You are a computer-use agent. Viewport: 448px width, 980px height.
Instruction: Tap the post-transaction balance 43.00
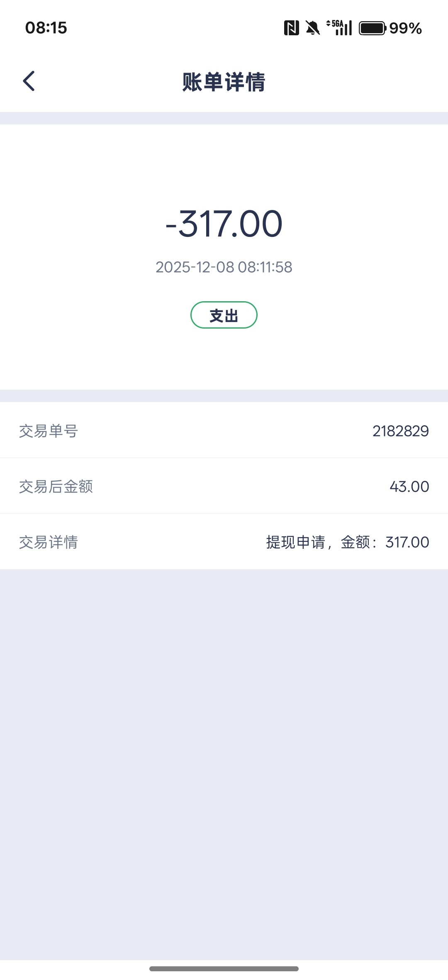409,486
